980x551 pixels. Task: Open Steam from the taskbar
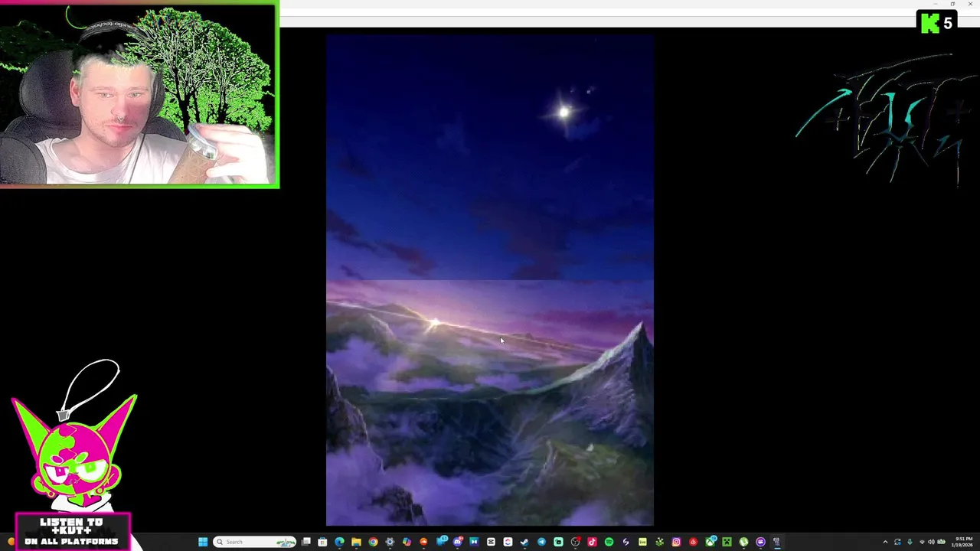pyautogui.click(x=524, y=542)
